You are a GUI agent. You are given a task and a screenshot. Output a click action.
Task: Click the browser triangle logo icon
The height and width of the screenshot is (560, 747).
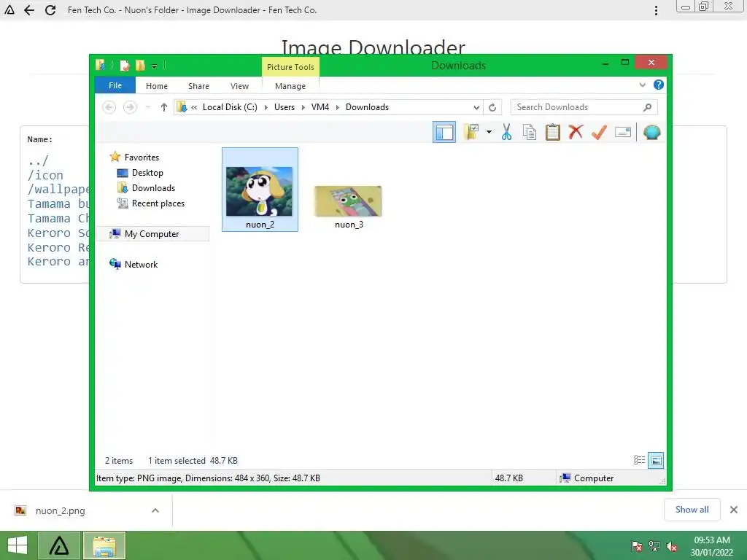(9, 10)
